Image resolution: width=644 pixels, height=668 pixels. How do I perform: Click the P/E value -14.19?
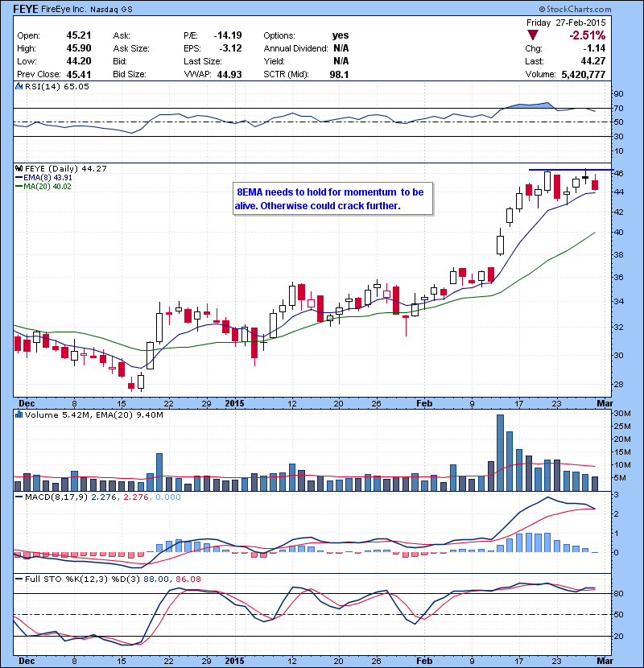tap(228, 35)
